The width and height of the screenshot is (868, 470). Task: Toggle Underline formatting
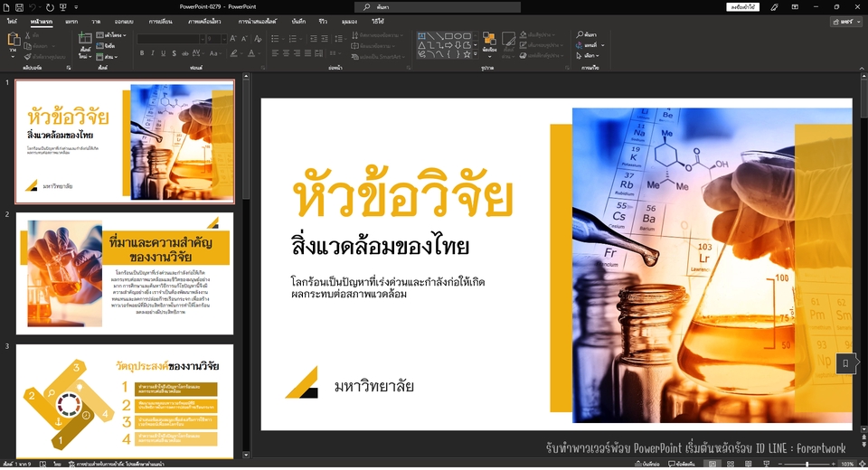tap(163, 53)
